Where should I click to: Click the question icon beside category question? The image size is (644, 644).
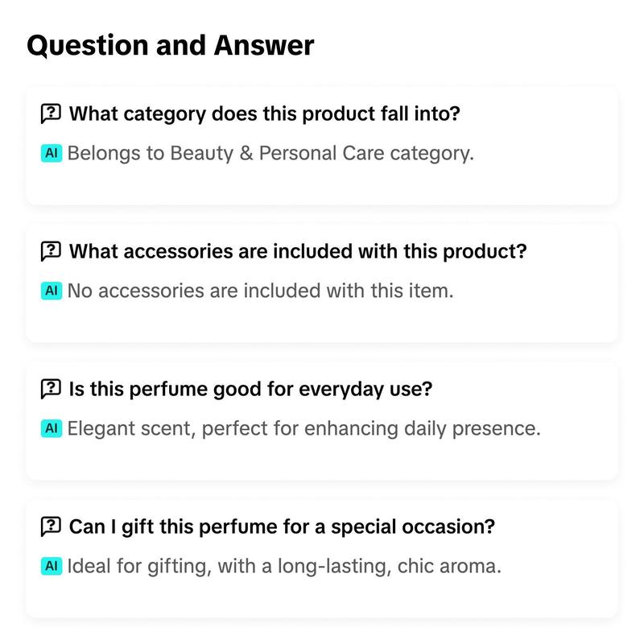pyautogui.click(x=51, y=114)
